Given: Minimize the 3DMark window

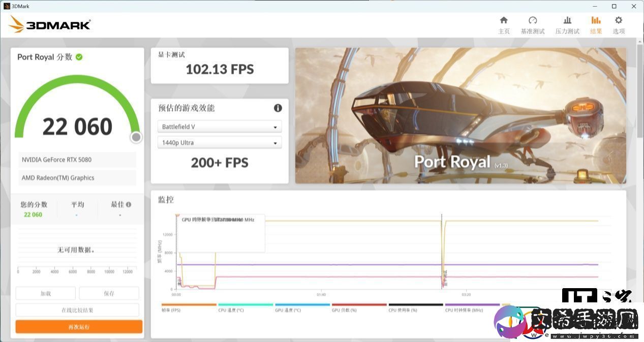Looking at the screenshot, I should (x=595, y=6).
